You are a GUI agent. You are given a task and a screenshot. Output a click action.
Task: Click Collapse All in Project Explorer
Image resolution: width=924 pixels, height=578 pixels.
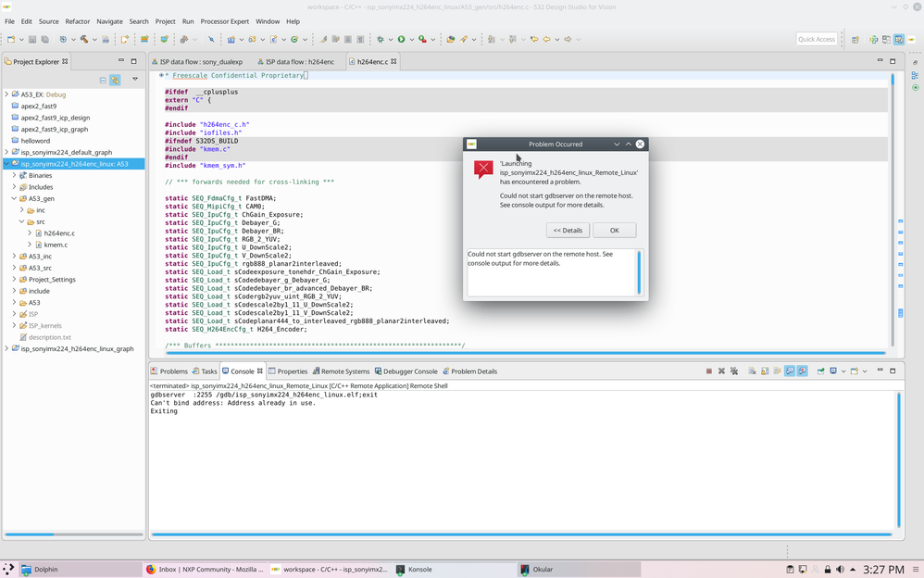click(103, 80)
